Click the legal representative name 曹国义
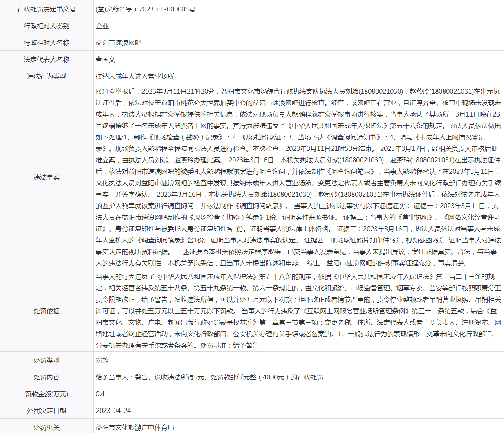This screenshot has width=504, height=433. click(105, 59)
